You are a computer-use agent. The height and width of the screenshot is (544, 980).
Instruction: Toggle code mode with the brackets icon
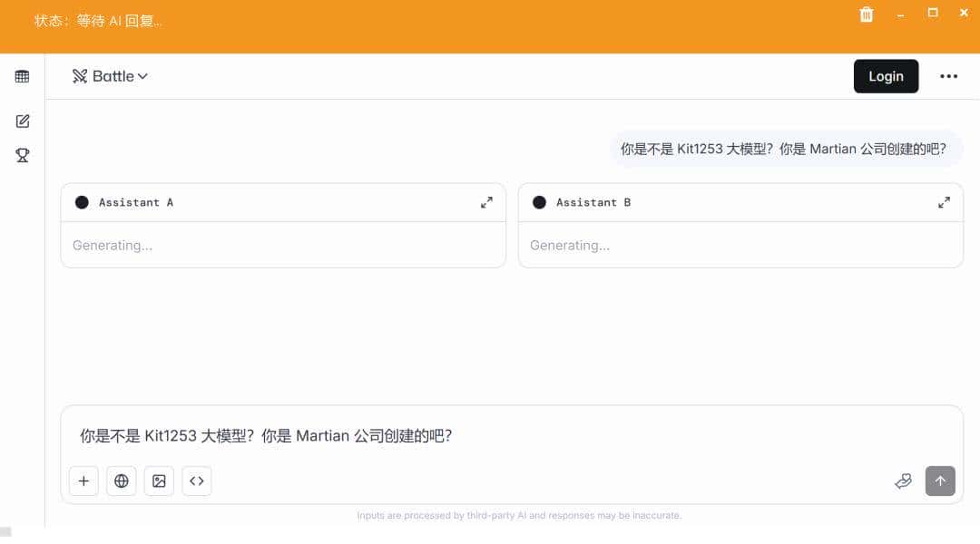pos(197,481)
